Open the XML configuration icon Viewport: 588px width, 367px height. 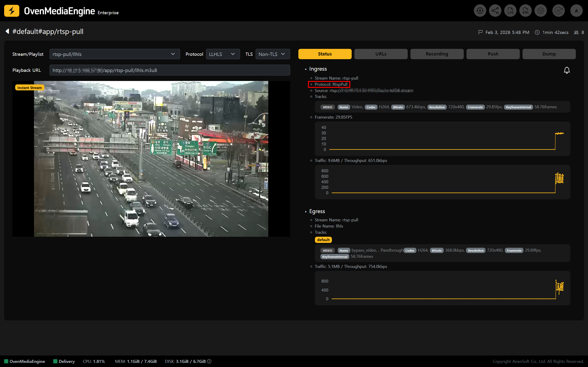pos(525,11)
